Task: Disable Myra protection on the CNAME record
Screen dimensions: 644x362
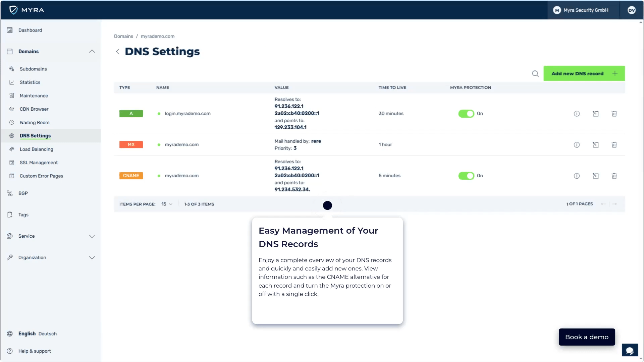Action: (x=466, y=176)
